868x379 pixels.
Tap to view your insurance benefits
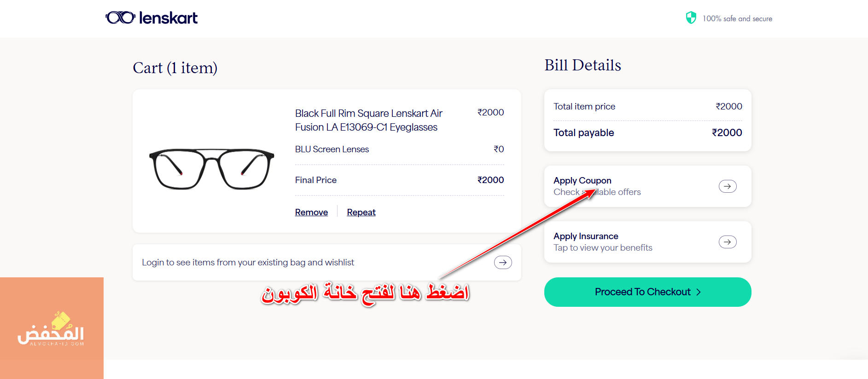(x=603, y=248)
